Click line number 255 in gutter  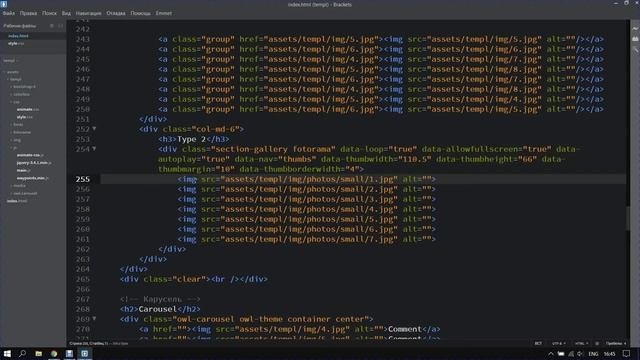coord(82,179)
